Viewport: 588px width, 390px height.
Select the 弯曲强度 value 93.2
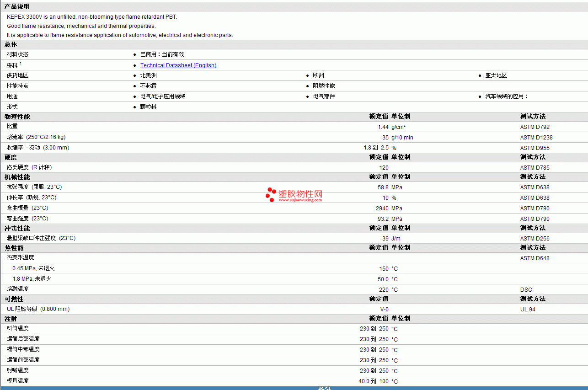pos(383,219)
